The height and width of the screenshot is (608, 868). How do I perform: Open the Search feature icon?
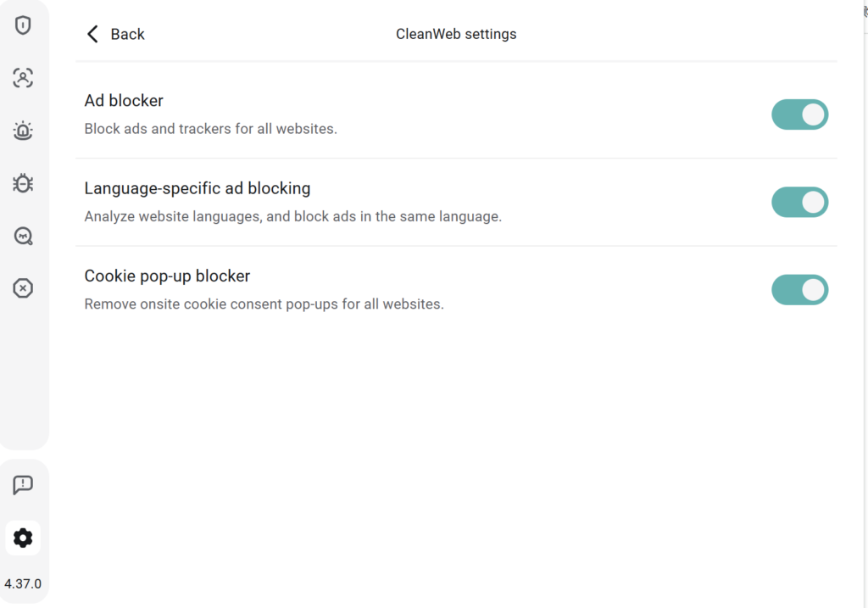tap(24, 236)
